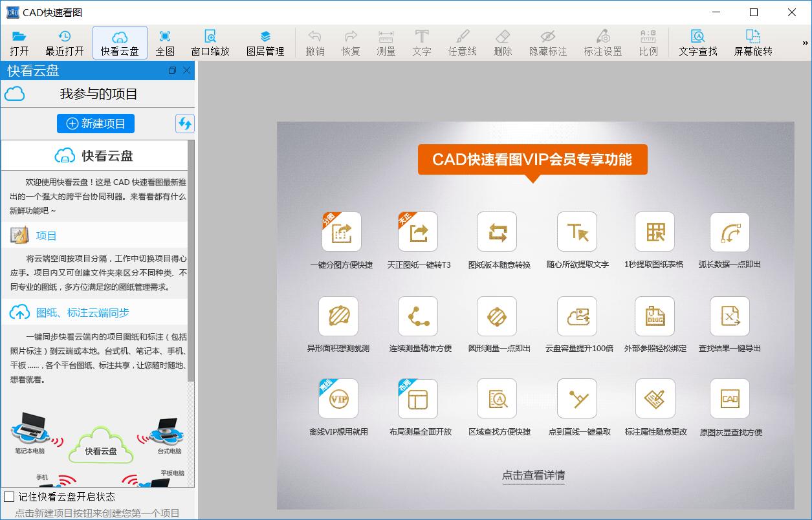The height and width of the screenshot is (520, 812).
Task: Undock the 快看云盘 panel using float button
Action: (172, 70)
